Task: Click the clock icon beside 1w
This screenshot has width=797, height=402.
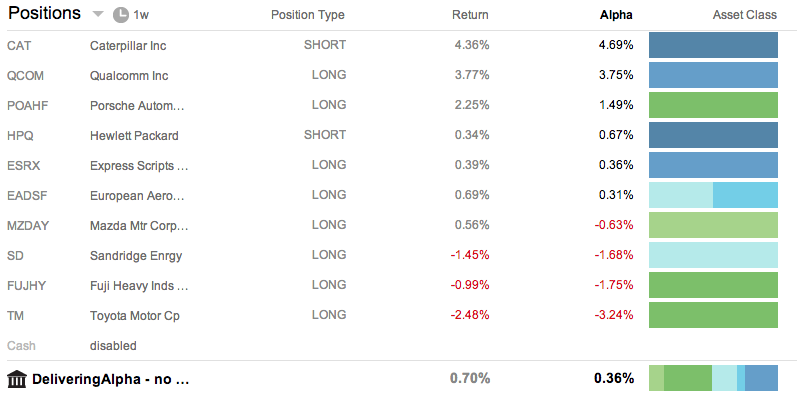Action: click(120, 15)
